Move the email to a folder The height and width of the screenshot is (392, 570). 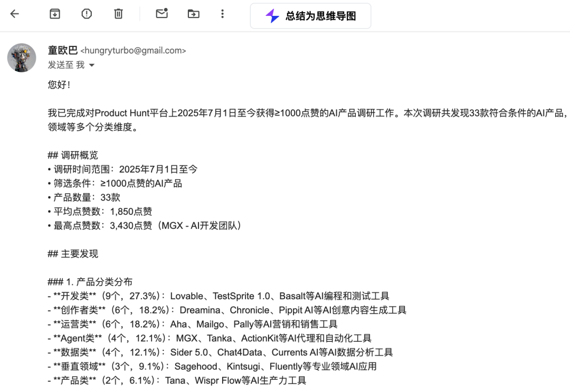click(193, 14)
